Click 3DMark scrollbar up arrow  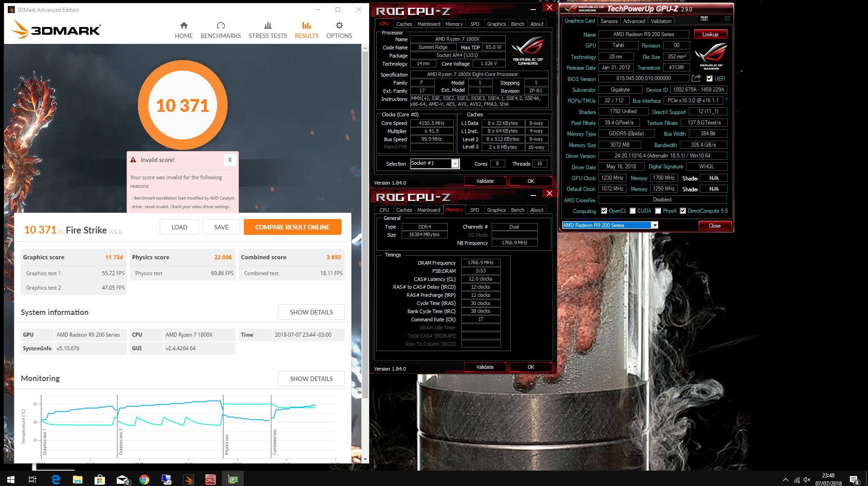pos(365,47)
